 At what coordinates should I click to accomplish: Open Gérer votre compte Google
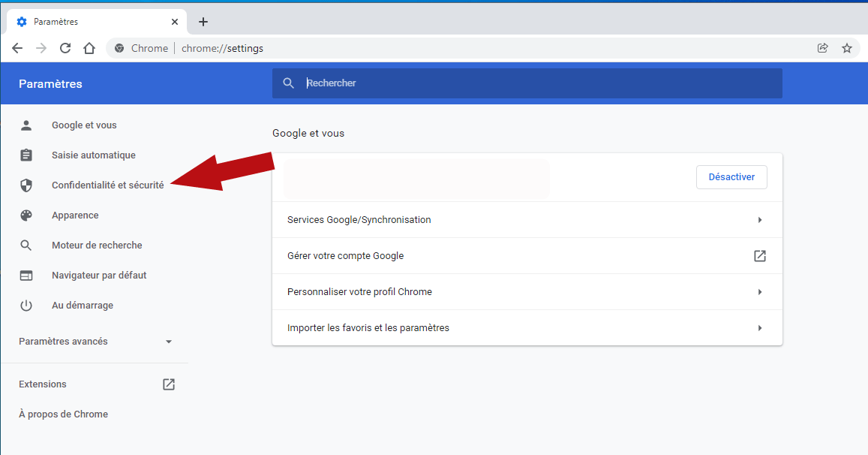[x=527, y=256]
